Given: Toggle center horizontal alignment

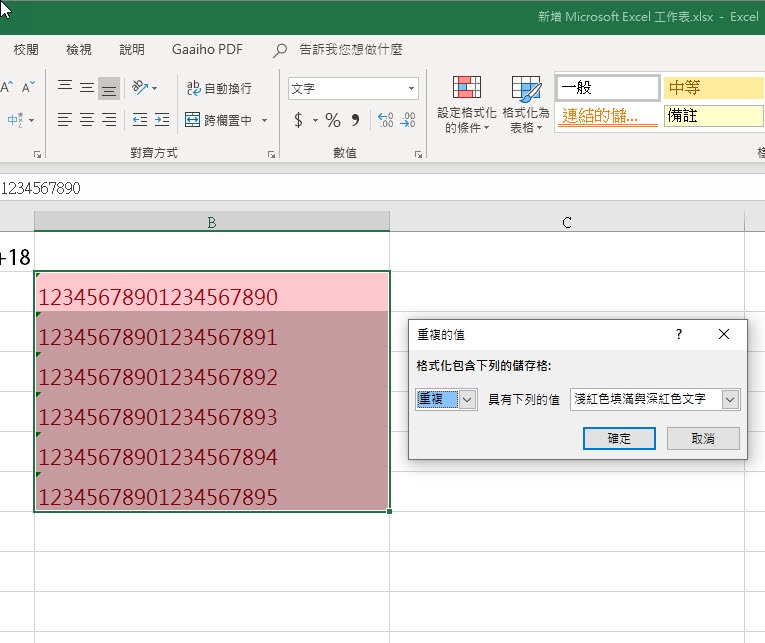Looking at the screenshot, I should (87, 120).
